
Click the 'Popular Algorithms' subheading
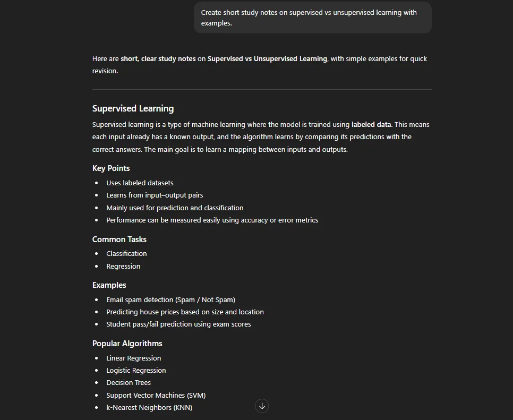pos(127,344)
